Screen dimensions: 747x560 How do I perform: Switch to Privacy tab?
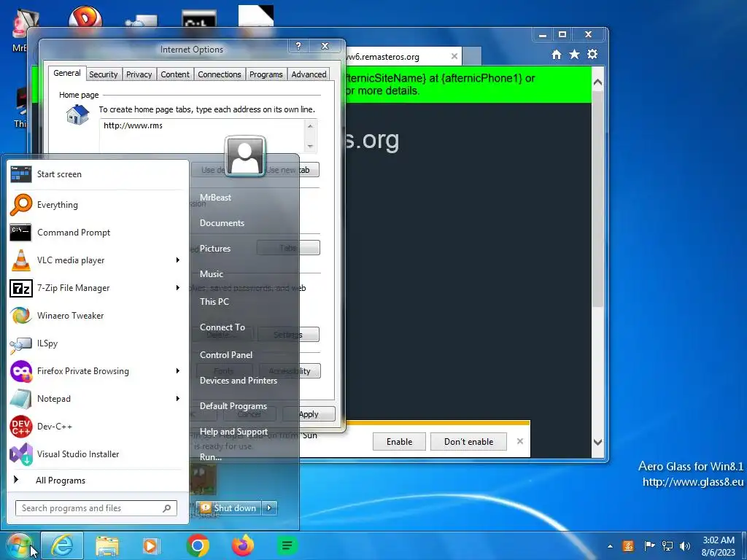click(x=139, y=74)
